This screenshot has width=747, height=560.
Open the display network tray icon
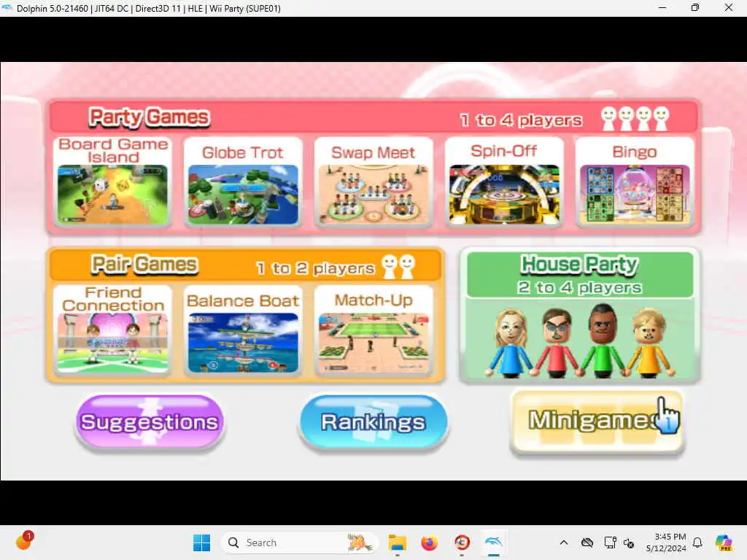pyautogui.click(x=610, y=542)
